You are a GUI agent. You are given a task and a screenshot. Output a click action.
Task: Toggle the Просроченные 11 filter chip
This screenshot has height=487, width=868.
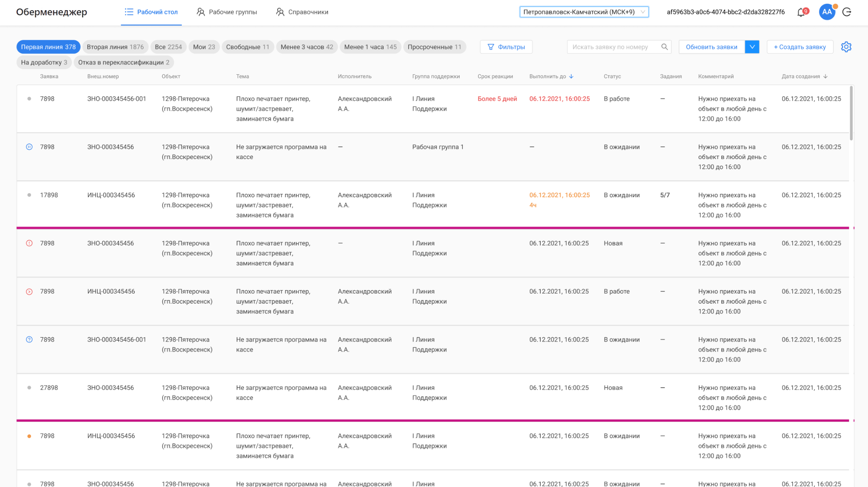(x=434, y=47)
